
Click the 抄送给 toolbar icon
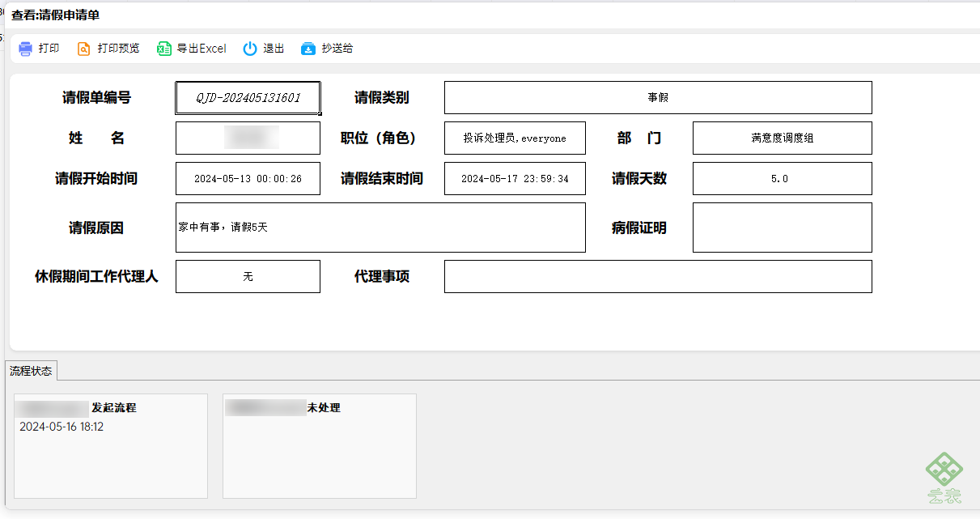tap(308, 49)
